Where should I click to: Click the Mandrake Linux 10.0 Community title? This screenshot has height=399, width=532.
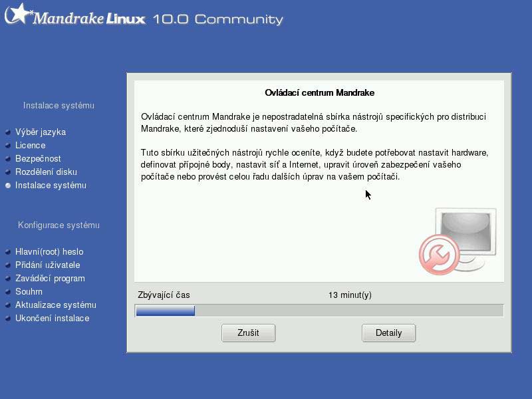[158, 19]
